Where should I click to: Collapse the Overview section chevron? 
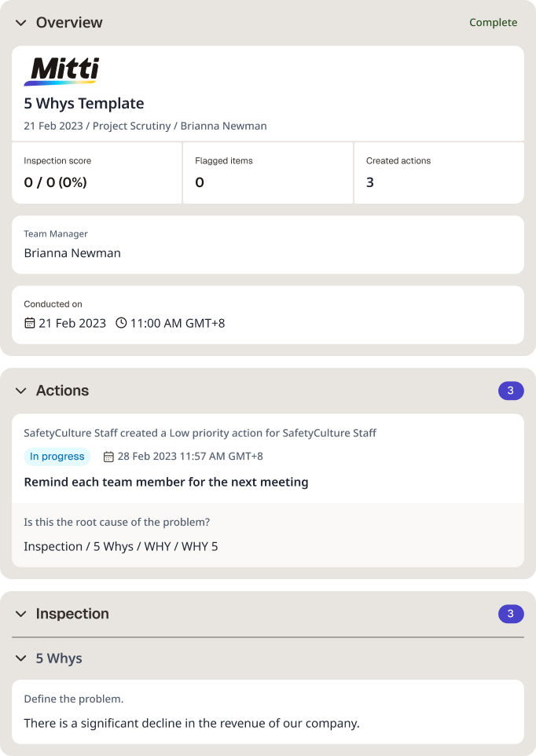20,23
